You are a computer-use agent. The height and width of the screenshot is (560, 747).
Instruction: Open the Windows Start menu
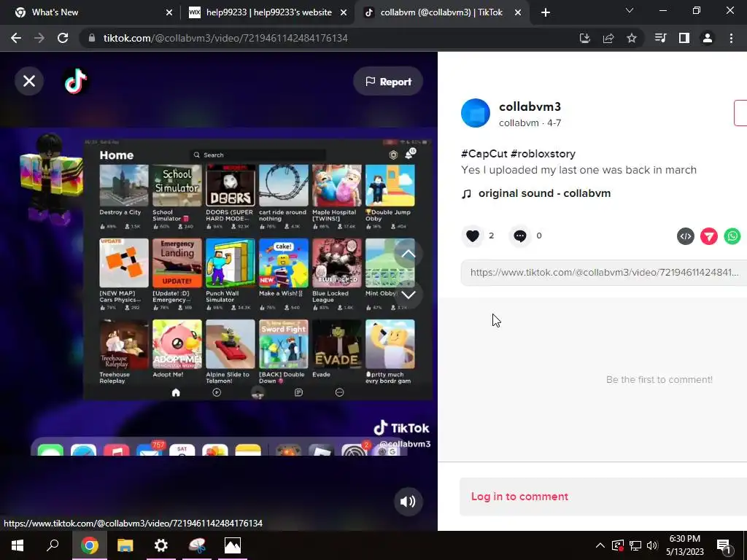click(x=18, y=545)
